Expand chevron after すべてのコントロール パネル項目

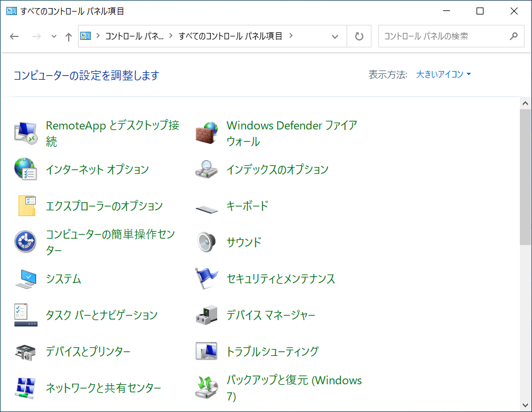291,36
